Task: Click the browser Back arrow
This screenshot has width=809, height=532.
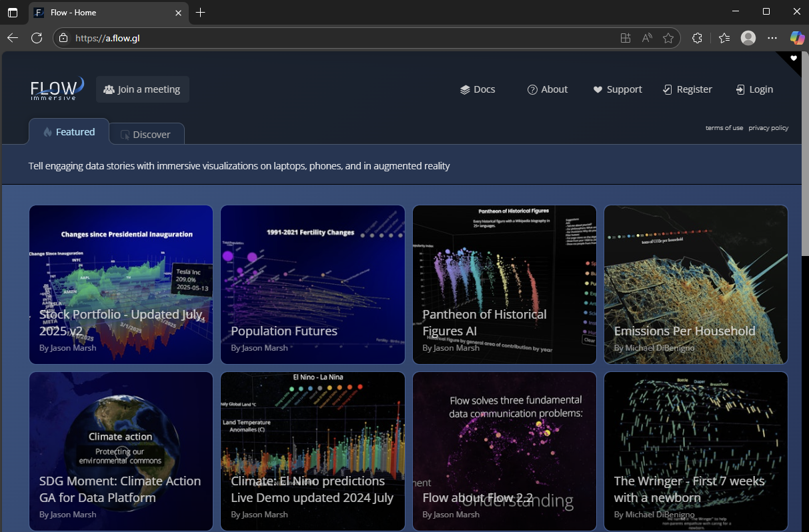Action: tap(13, 38)
